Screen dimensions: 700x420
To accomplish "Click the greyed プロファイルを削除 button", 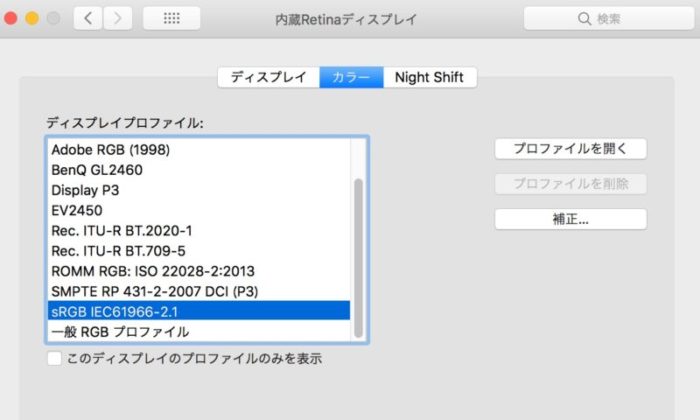I will [x=571, y=184].
